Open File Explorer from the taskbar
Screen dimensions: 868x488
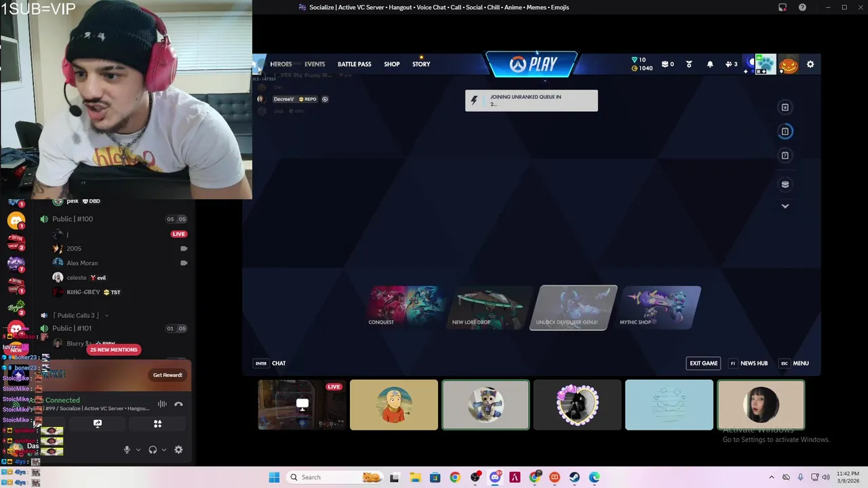[414, 477]
